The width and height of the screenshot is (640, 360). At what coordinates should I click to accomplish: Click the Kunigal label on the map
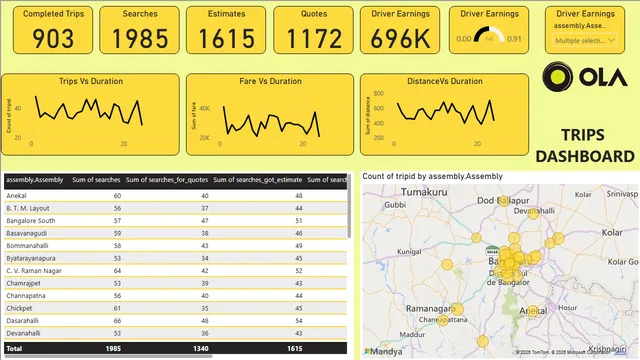click(x=409, y=252)
